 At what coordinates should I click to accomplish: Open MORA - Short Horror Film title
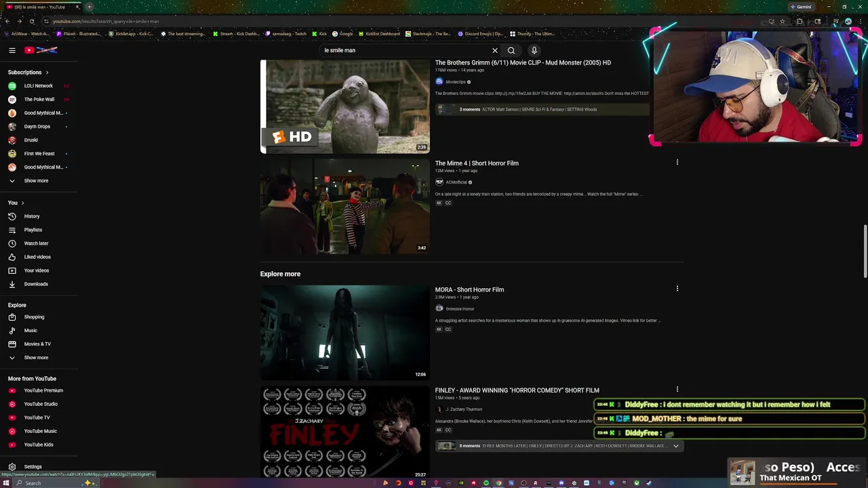(x=469, y=289)
